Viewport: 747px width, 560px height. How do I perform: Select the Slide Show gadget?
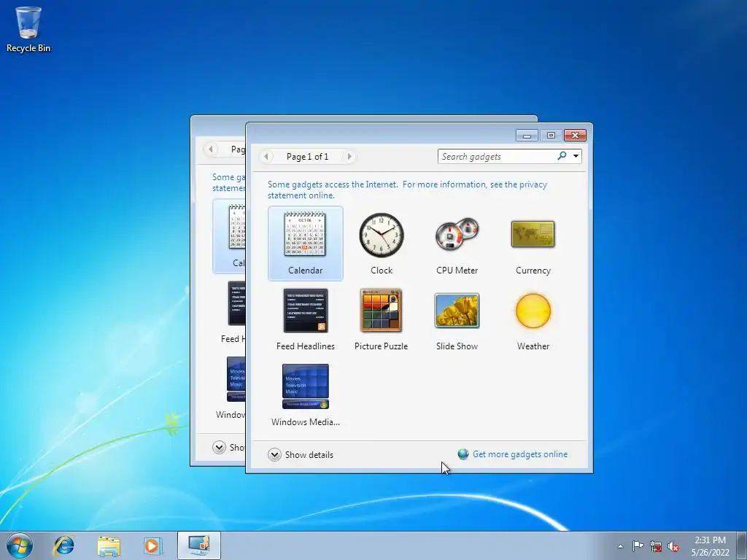pos(457,319)
